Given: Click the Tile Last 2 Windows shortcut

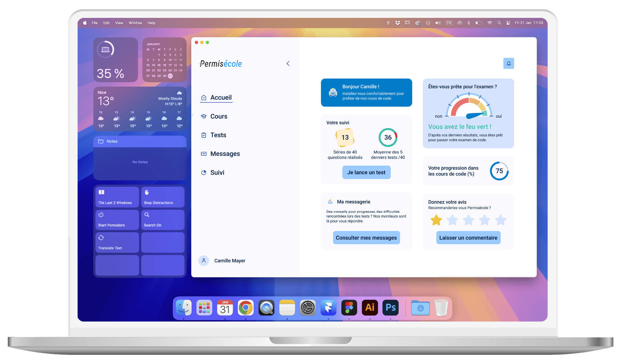Looking at the screenshot, I should click(117, 197).
